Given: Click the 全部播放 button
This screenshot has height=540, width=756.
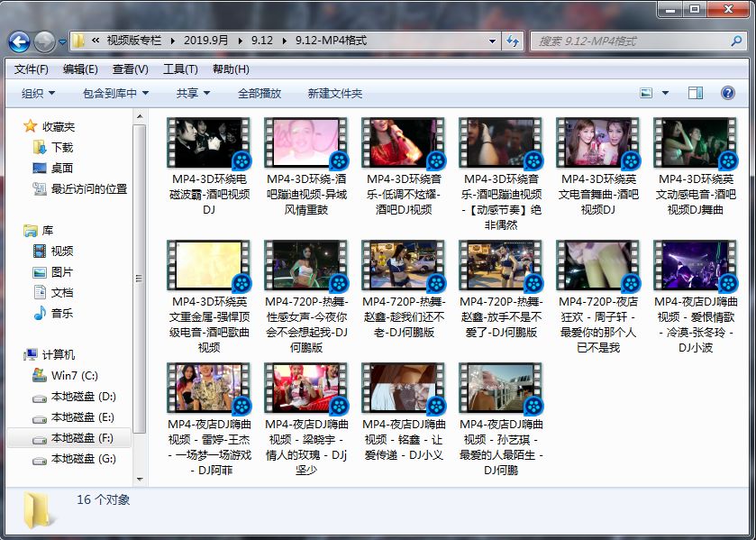Looking at the screenshot, I should click(260, 93).
